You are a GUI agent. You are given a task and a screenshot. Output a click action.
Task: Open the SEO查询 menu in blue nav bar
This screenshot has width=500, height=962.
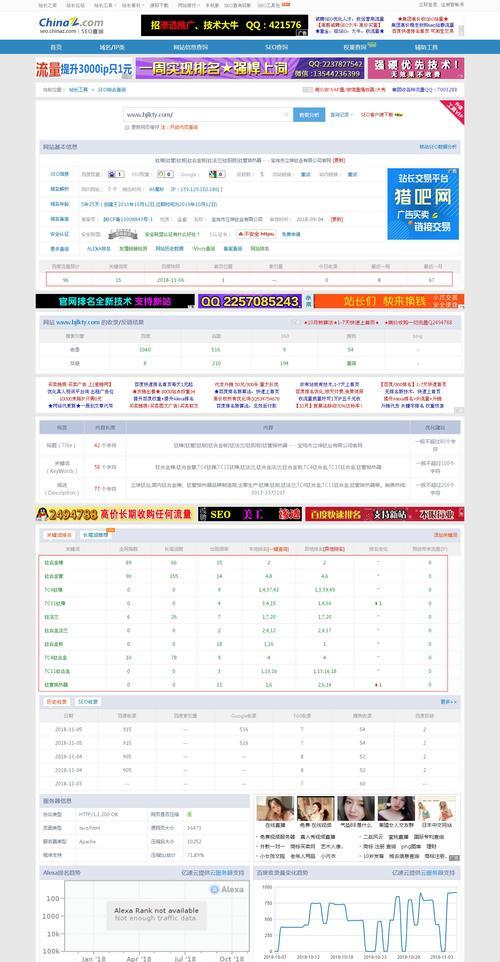click(x=275, y=47)
